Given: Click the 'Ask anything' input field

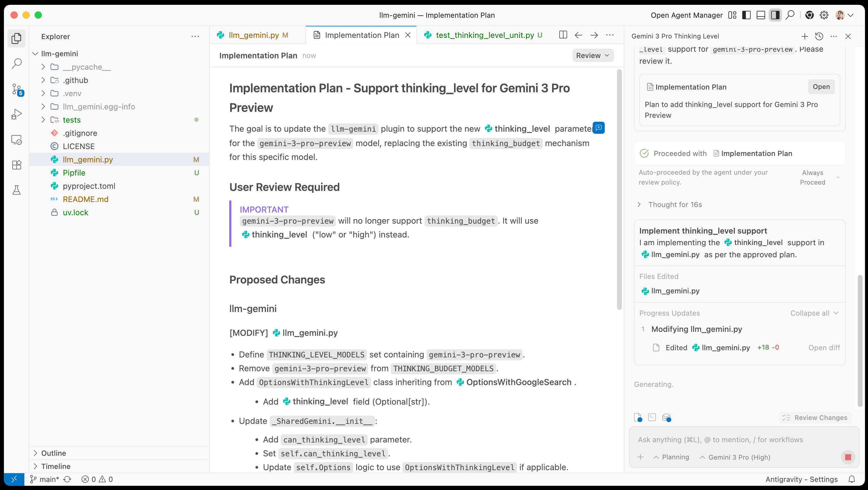Looking at the screenshot, I should coord(721,439).
